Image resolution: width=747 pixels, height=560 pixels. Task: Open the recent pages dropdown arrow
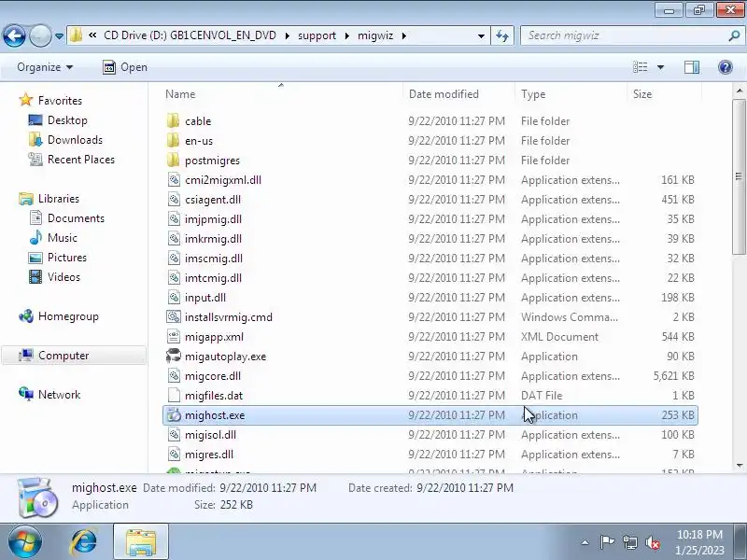[x=59, y=36]
